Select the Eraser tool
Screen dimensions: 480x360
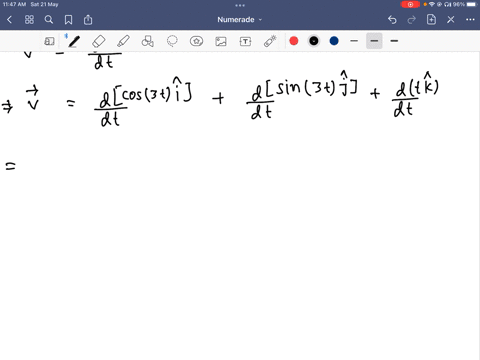(x=98, y=41)
